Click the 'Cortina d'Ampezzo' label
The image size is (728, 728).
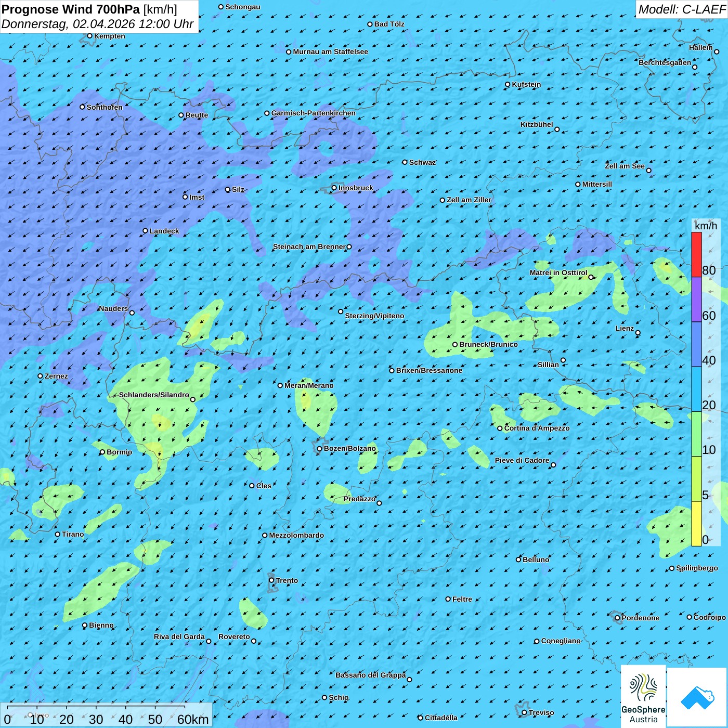pyautogui.click(x=537, y=428)
